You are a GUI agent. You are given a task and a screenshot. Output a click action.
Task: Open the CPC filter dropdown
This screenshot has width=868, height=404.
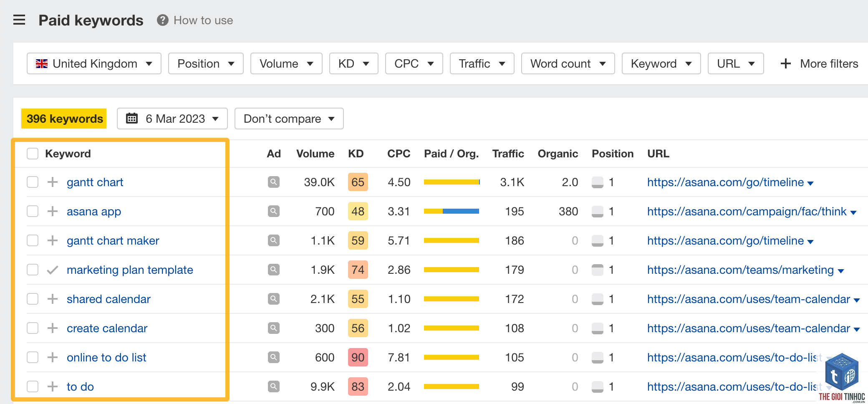pyautogui.click(x=414, y=63)
